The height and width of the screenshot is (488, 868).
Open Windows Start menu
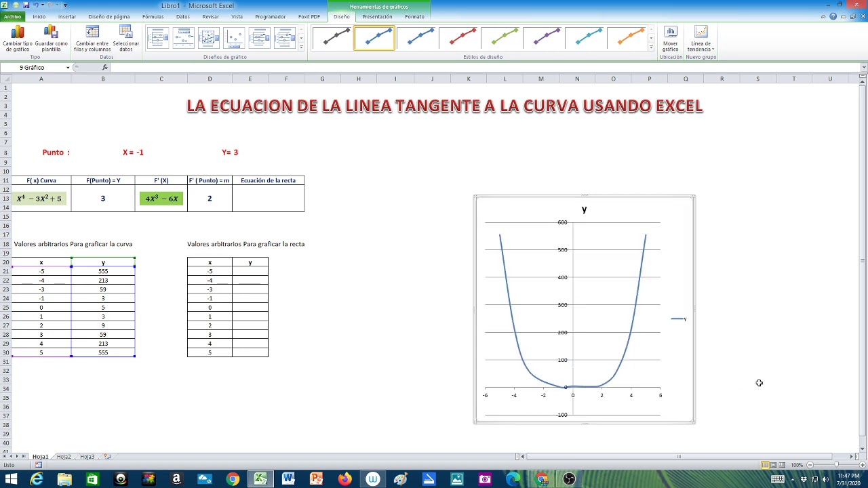[10, 479]
